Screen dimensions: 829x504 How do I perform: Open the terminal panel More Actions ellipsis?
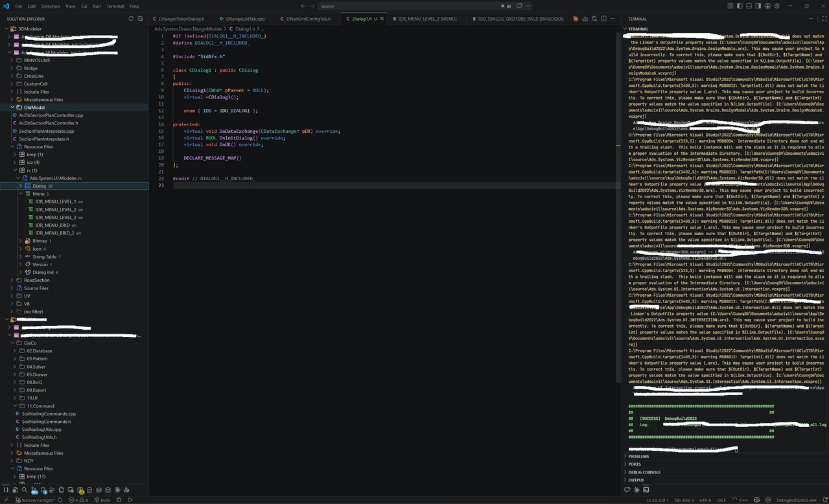pos(811,19)
